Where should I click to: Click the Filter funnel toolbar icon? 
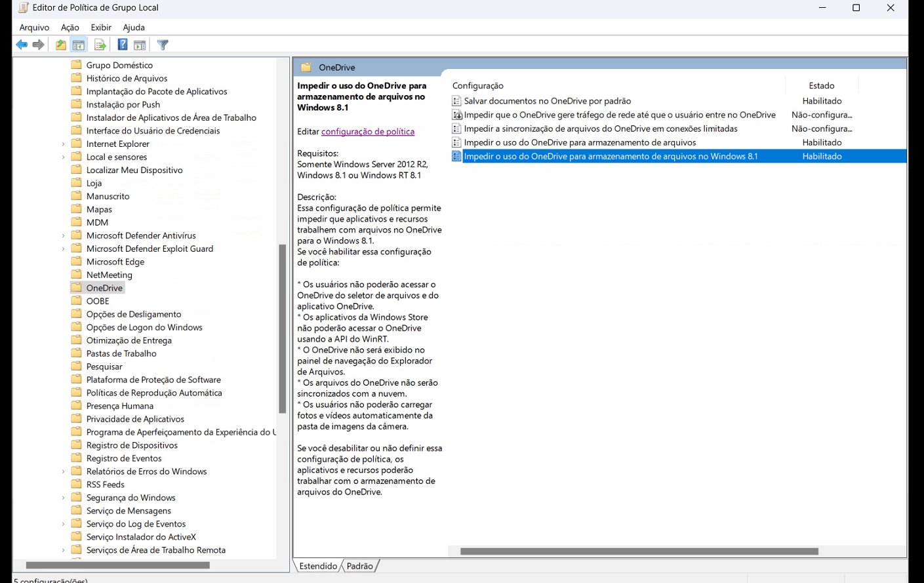[x=163, y=45]
